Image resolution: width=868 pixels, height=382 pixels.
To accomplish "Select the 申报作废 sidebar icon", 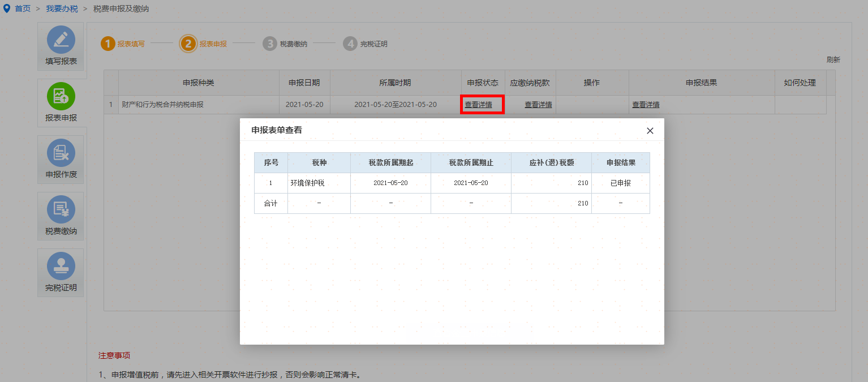I will click(x=61, y=153).
